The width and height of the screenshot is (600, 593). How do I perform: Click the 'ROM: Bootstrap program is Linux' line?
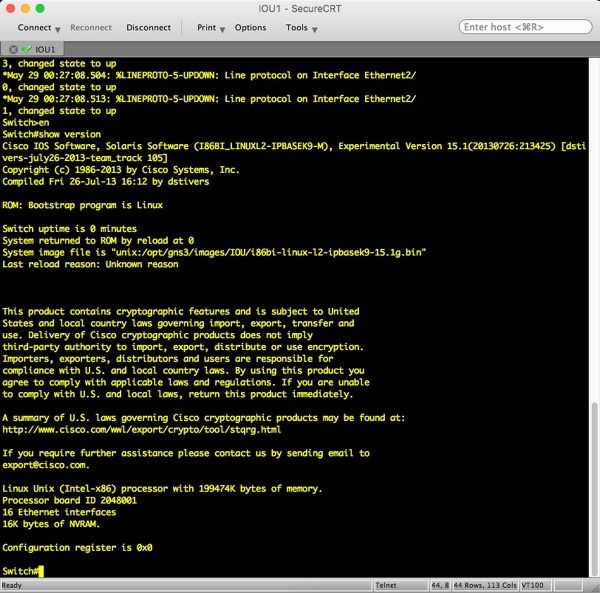click(82, 205)
